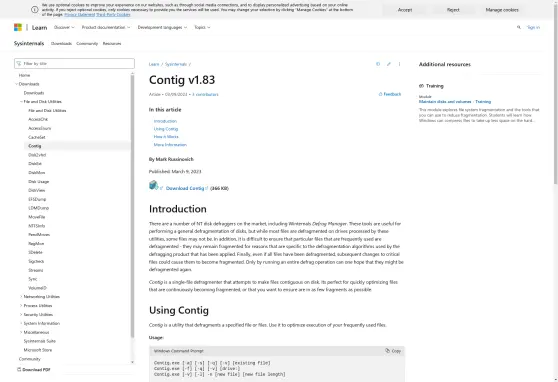The height and width of the screenshot is (382, 558).
Task: Click Sign in
Action: [533, 27]
